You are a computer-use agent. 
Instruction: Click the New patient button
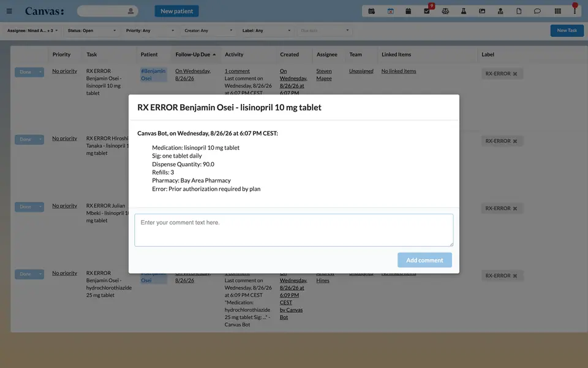tap(176, 11)
